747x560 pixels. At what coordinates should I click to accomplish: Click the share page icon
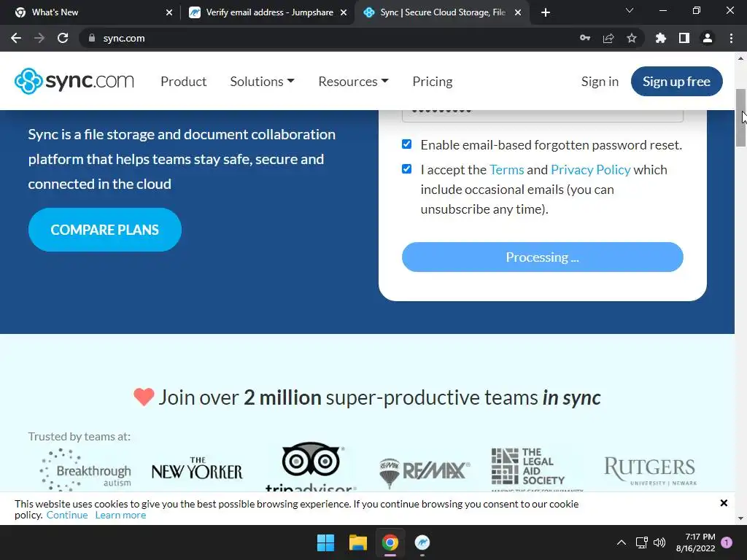[x=608, y=38]
